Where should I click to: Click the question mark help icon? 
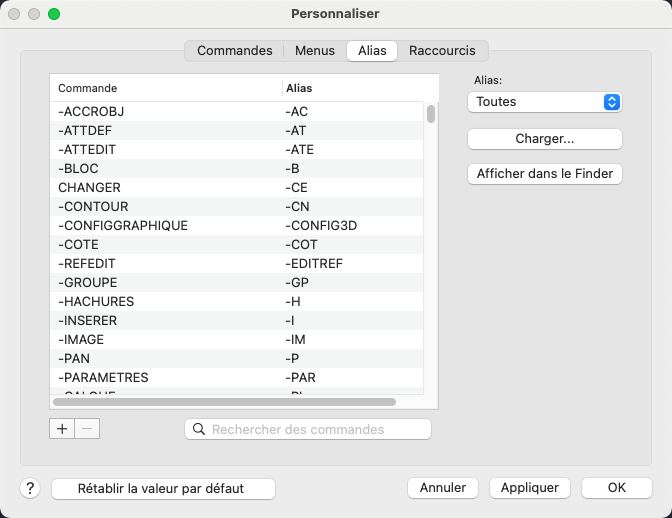tap(30, 488)
